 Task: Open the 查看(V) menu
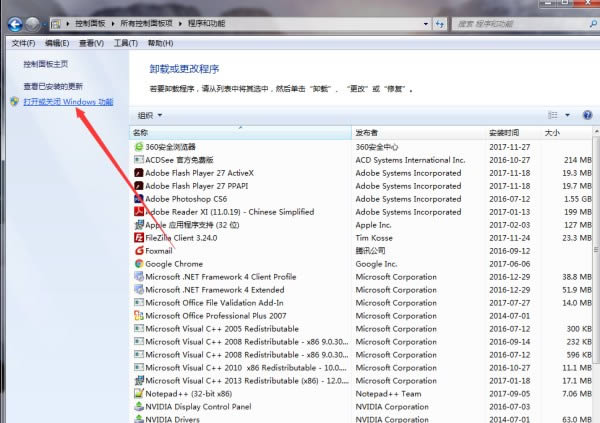91,43
